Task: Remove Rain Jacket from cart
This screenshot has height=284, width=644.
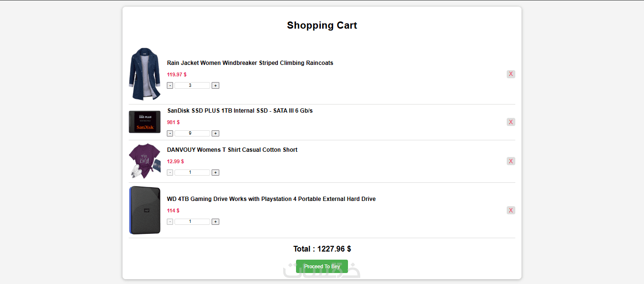Action: coord(511,74)
